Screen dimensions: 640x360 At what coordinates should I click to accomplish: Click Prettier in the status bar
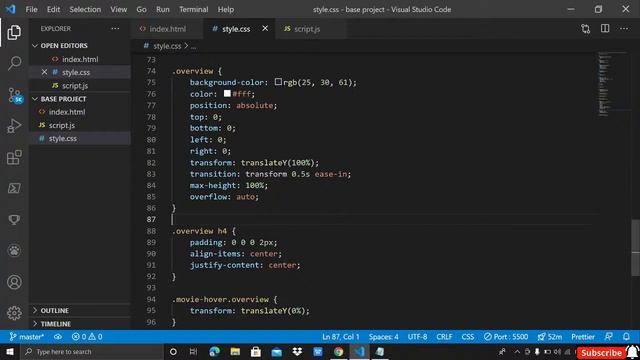coord(583,337)
